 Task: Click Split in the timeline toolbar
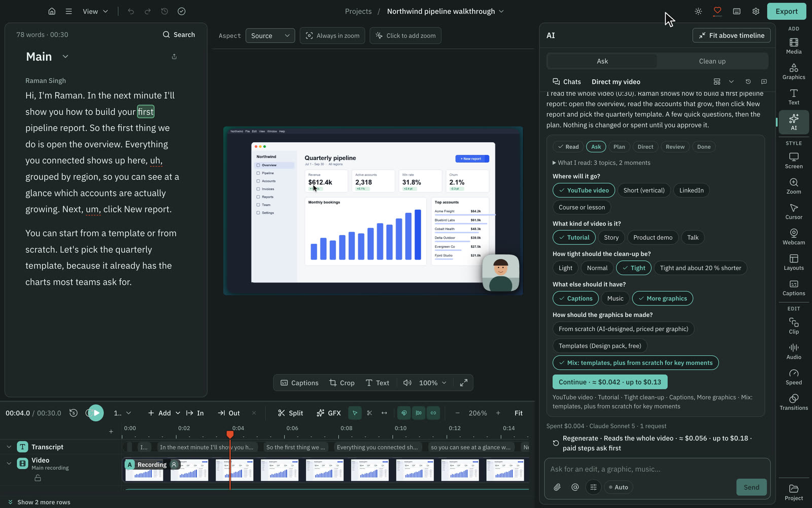coord(290,413)
